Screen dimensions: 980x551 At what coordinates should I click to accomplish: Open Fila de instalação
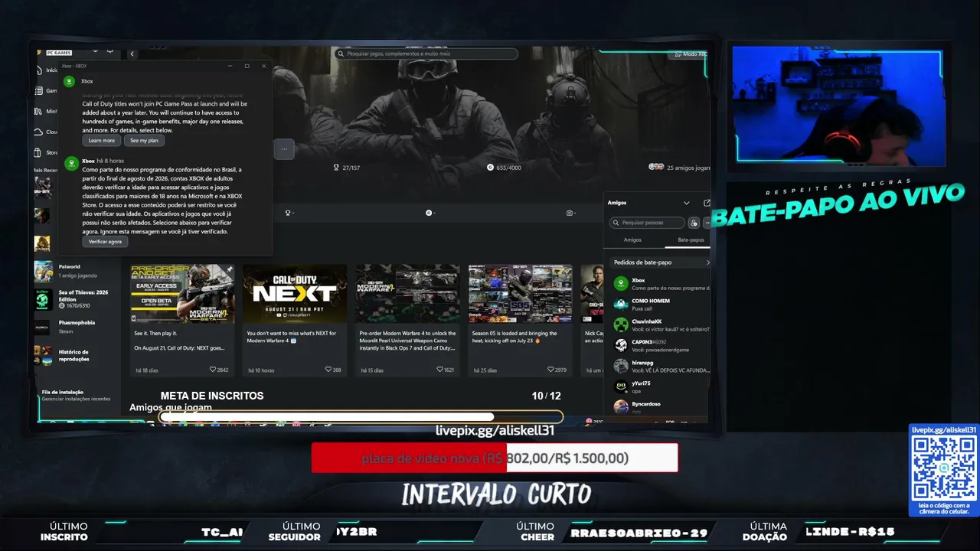coord(77,395)
